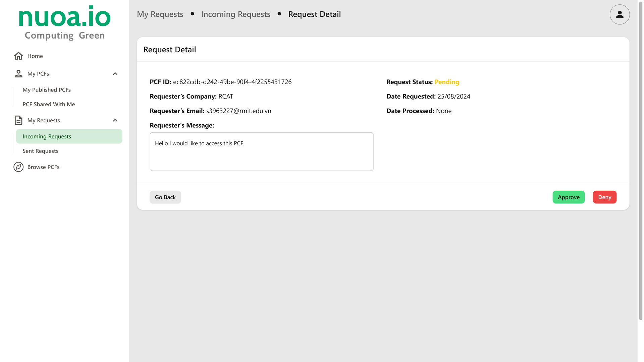Click the Browse PCFs compass icon
The width and height of the screenshot is (644, 362).
point(18,167)
